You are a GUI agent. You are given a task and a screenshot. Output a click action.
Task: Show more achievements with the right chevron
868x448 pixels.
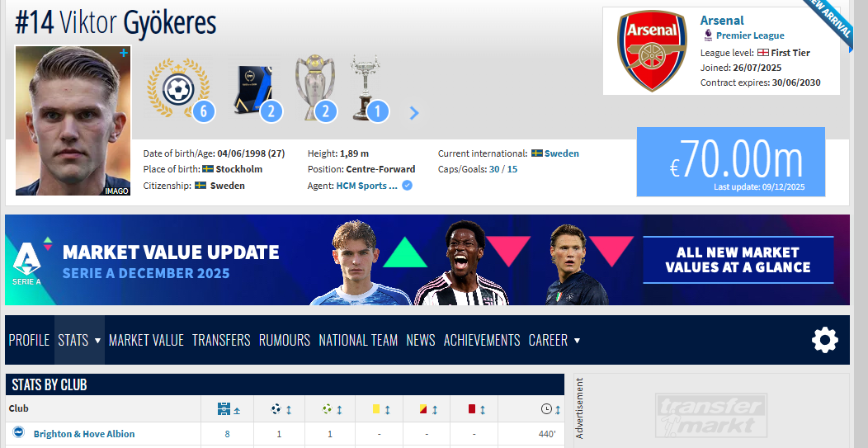pos(414,113)
